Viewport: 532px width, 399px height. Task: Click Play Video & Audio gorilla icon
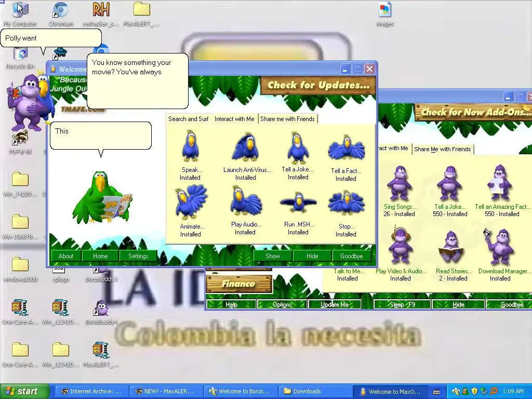401,245
